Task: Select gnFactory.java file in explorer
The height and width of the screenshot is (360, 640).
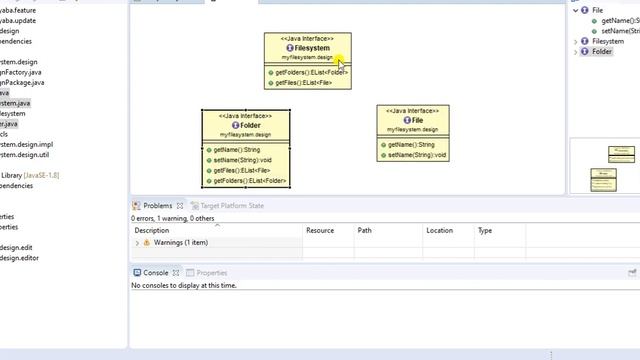Action: click(20, 72)
